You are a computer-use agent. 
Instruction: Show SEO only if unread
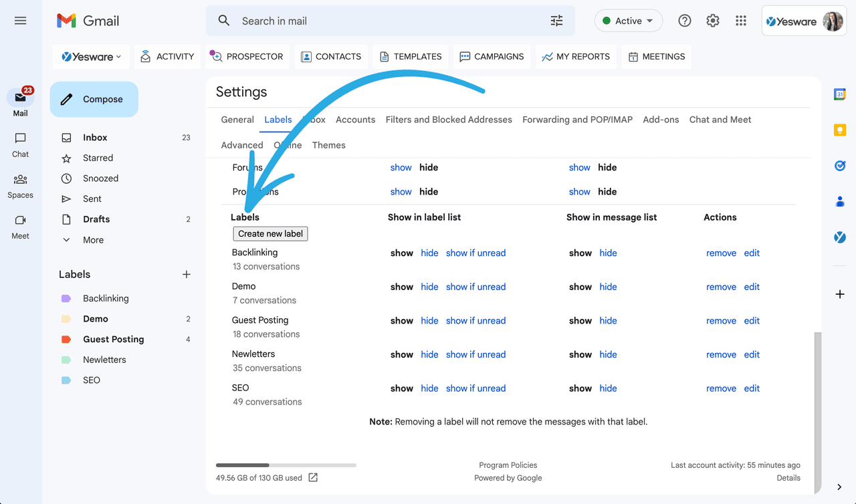click(475, 388)
